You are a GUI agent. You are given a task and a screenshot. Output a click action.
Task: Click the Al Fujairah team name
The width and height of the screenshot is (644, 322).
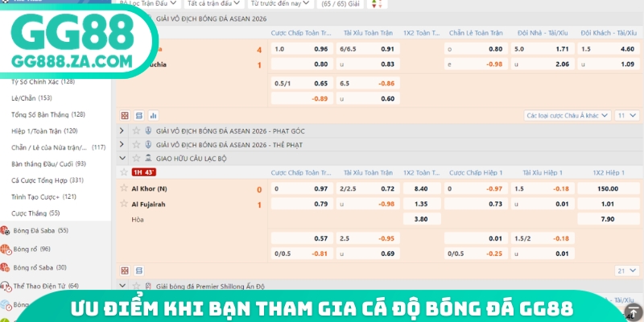(x=148, y=204)
